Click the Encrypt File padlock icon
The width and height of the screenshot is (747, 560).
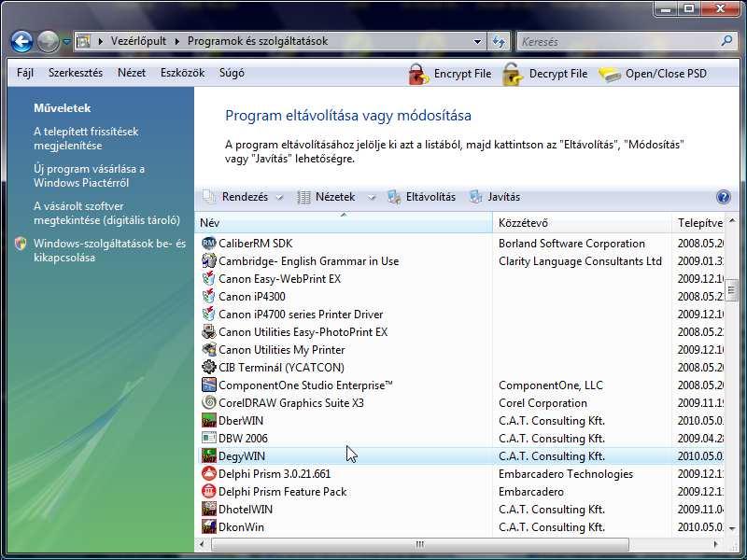[418, 75]
